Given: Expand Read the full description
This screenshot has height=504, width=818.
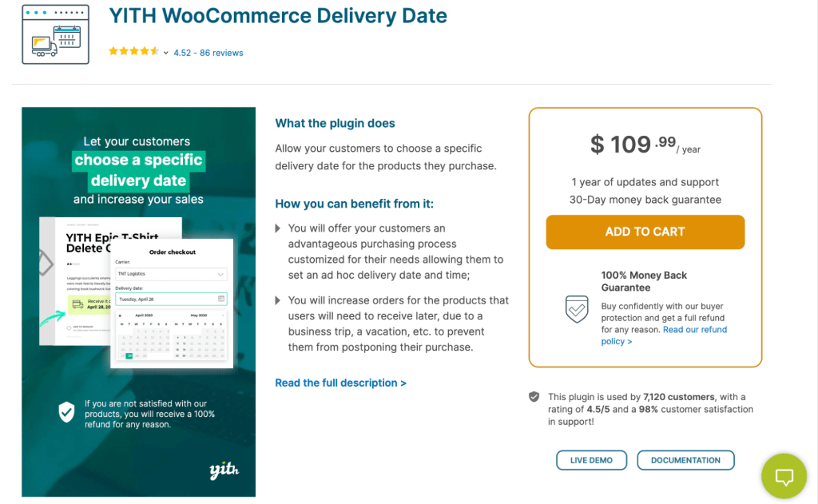Looking at the screenshot, I should tap(340, 383).
